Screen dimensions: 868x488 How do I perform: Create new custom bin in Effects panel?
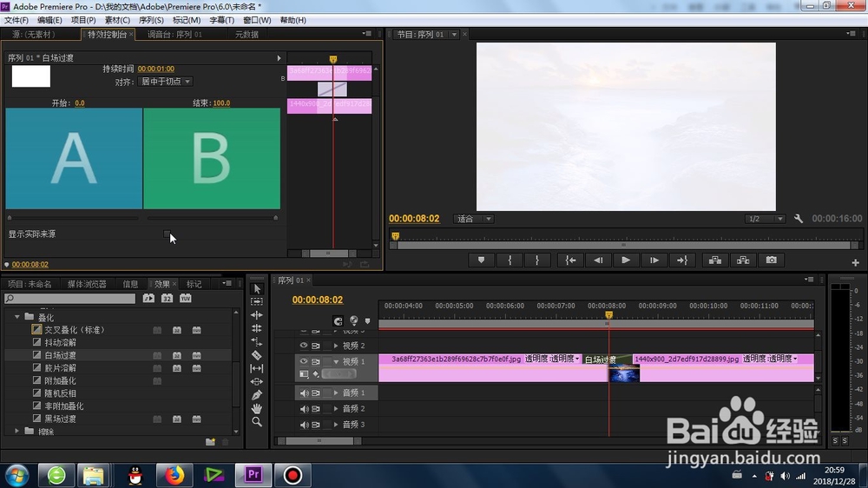(210, 441)
